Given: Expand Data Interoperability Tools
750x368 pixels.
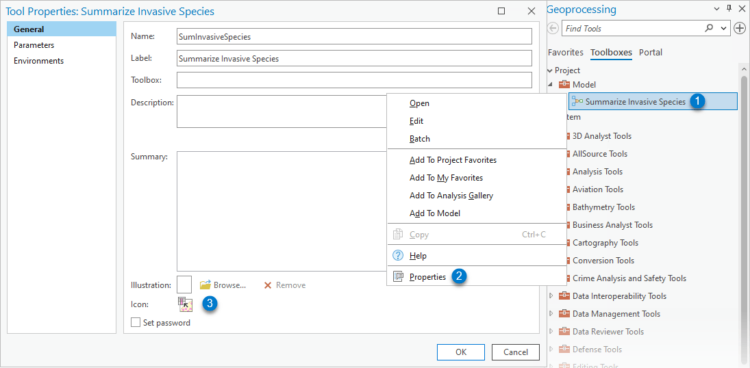Looking at the screenshot, I should 551,296.
